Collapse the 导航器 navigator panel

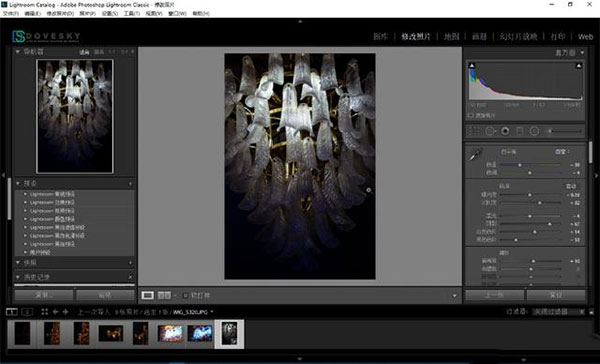[x=18, y=51]
